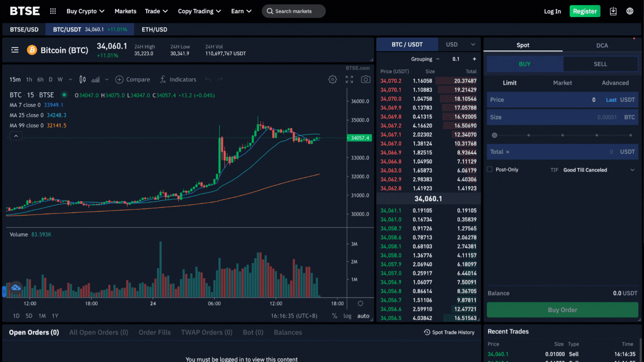The height and width of the screenshot is (362, 644).
Task: Open the download app icon
Action: click(613, 11)
